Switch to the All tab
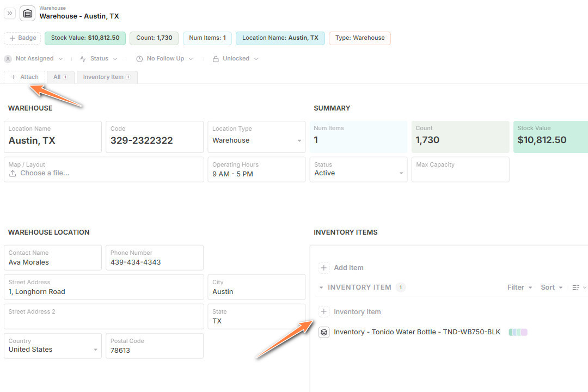 60,77
